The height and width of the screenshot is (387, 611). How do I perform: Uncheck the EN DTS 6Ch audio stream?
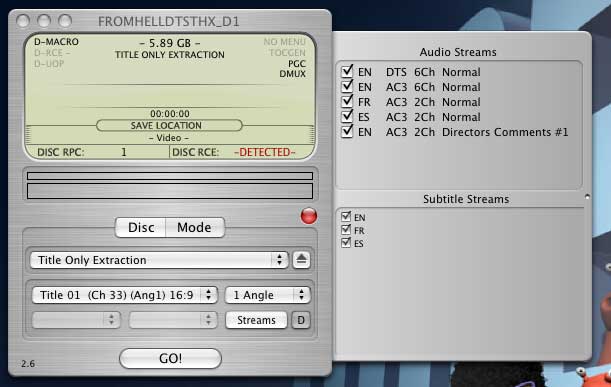[x=347, y=71]
